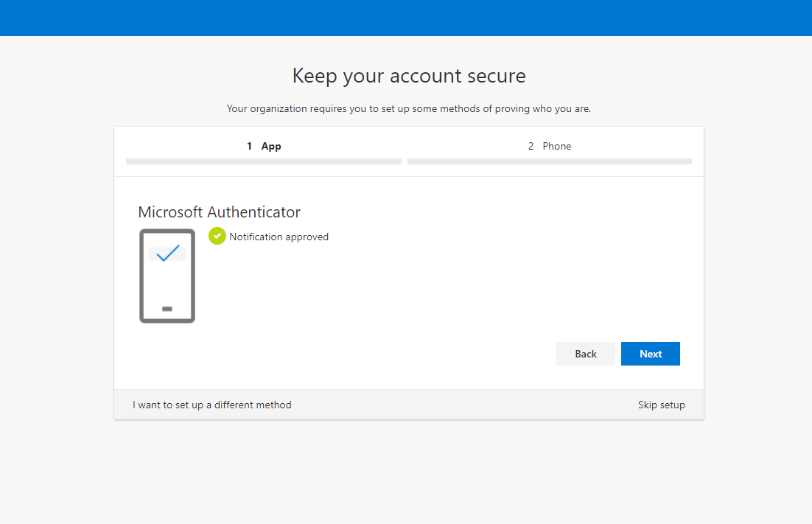Click the Phone step progress bar

pyautogui.click(x=550, y=161)
